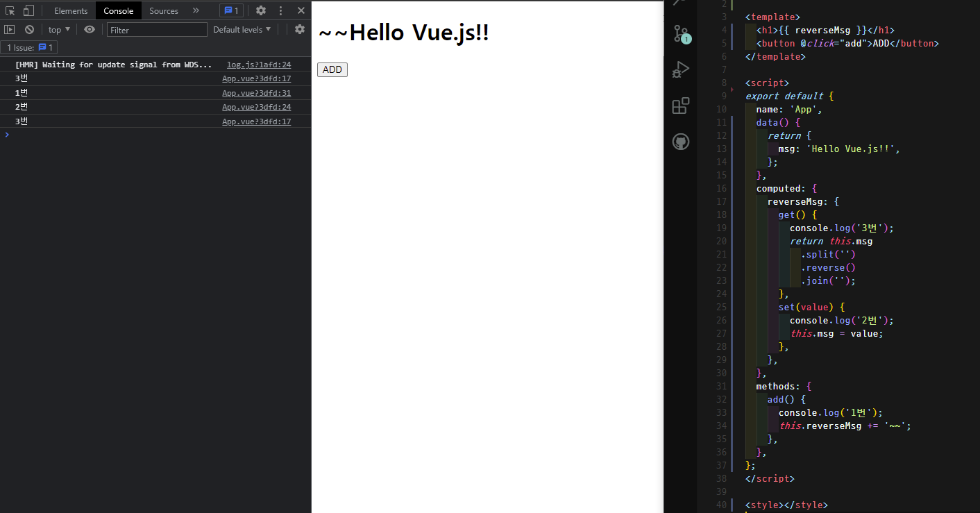Click the ADD button on the page
This screenshot has height=513, width=980.
332,69
